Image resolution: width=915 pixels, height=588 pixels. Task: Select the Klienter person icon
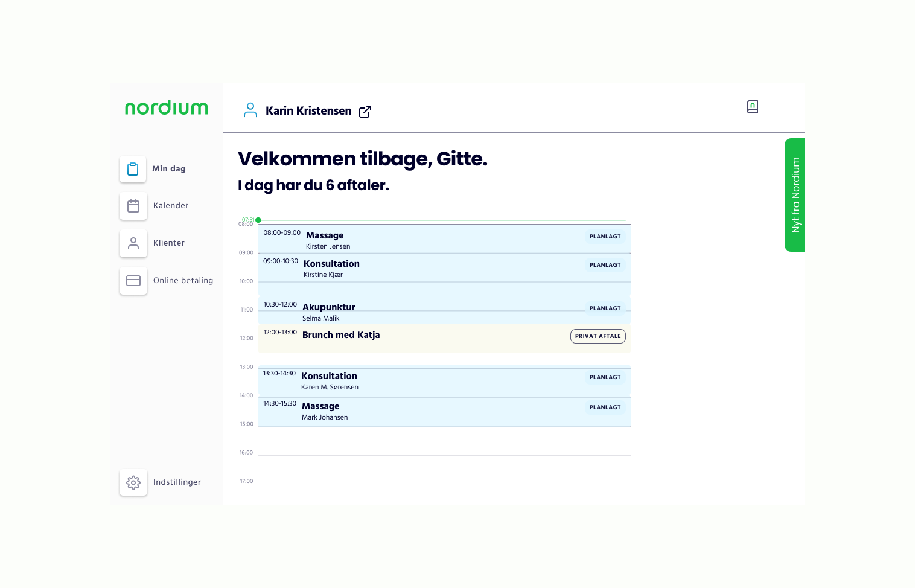coord(133,243)
